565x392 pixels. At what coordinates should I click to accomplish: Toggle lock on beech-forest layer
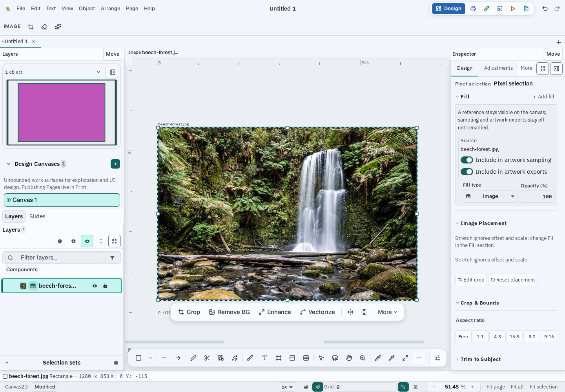click(x=105, y=286)
